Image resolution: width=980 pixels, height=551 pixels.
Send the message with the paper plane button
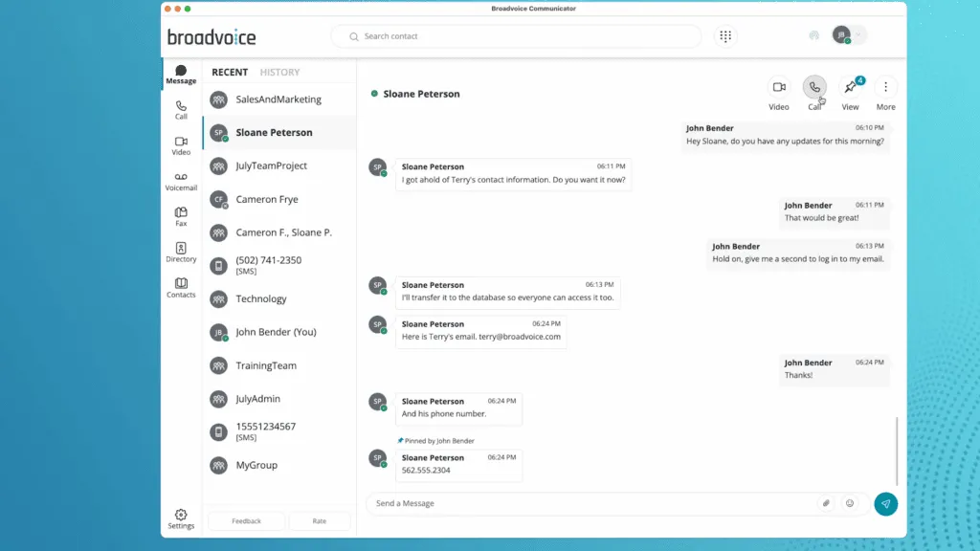[x=885, y=503]
